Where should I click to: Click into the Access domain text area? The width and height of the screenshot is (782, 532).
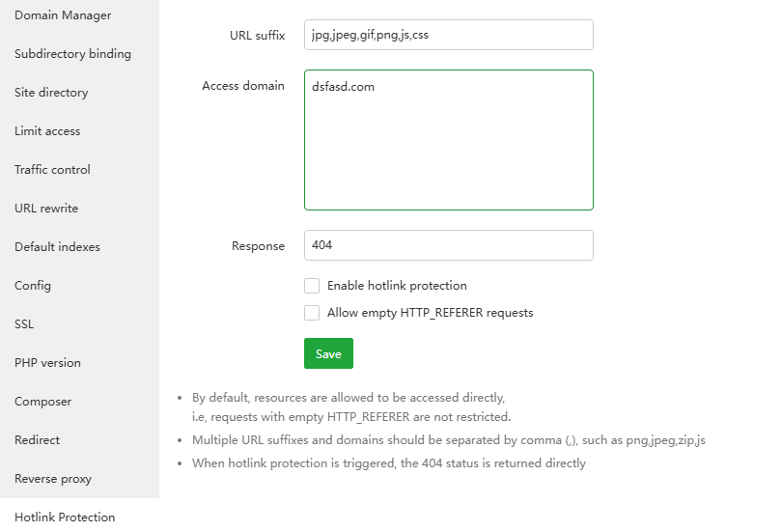(x=448, y=140)
